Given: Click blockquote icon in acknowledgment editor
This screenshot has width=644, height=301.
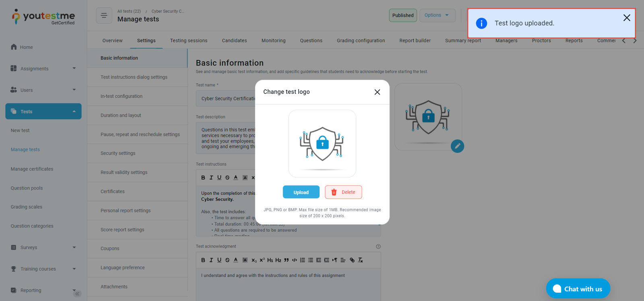Looking at the screenshot, I should pyautogui.click(x=286, y=260).
